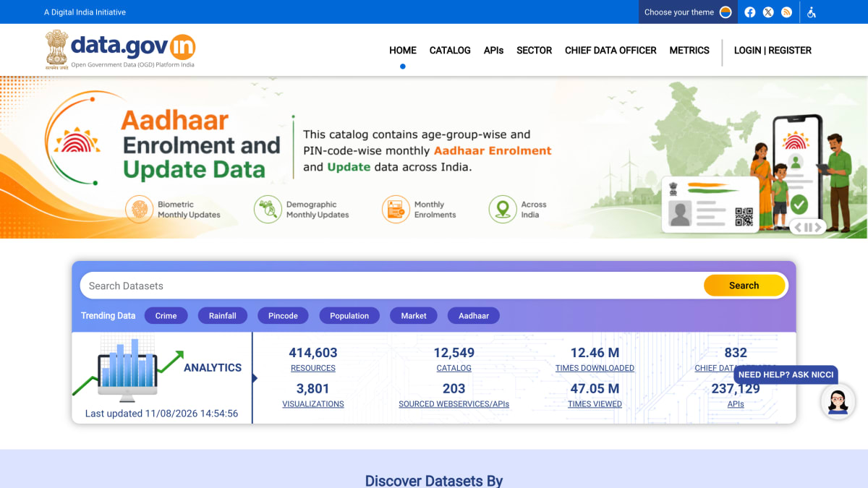Viewport: 868px width, 488px height.
Task: Click the 832 chief data count
Action: (736, 353)
